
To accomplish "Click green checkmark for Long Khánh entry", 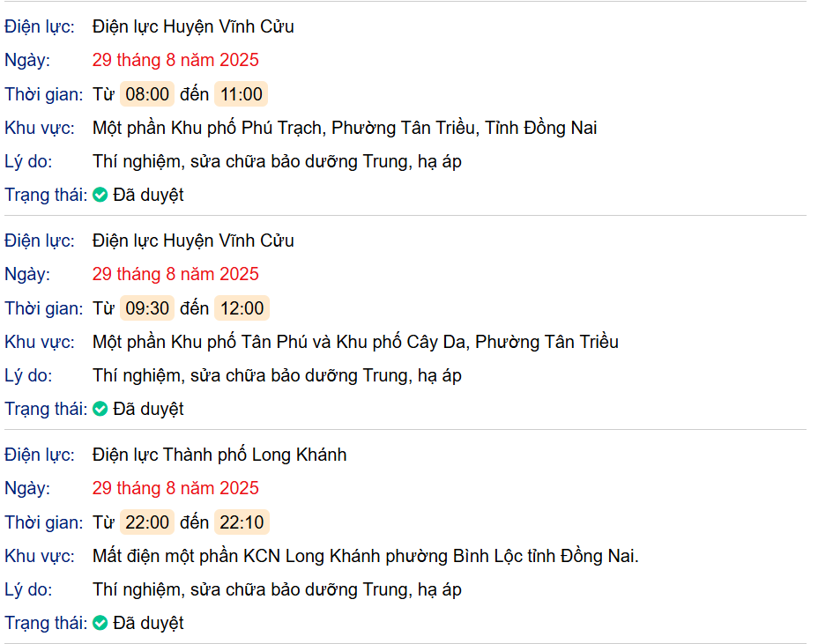I will coord(100,623).
